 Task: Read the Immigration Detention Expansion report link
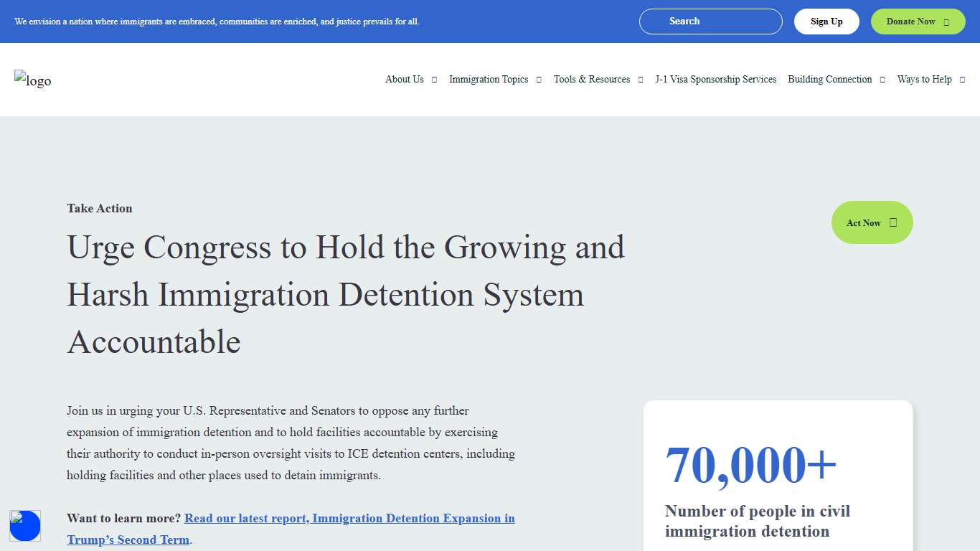point(349,519)
